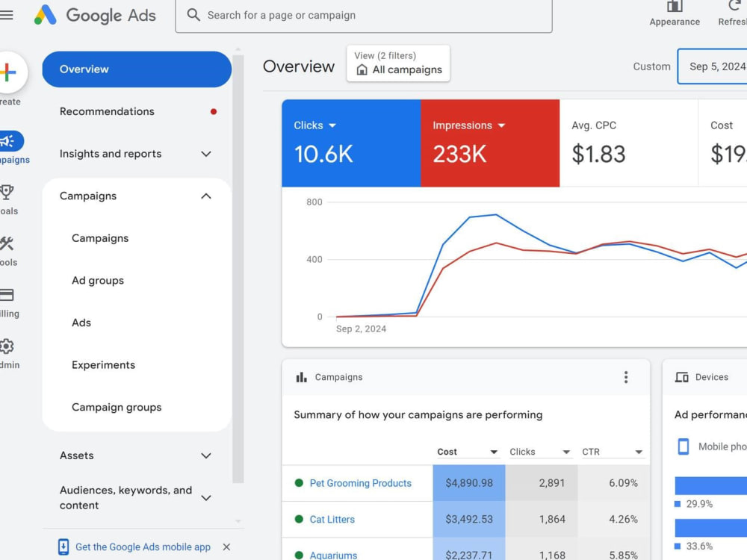Click the 33.6% blue legend square
Image resolution: width=747 pixels, height=560 pixels.
678,547
